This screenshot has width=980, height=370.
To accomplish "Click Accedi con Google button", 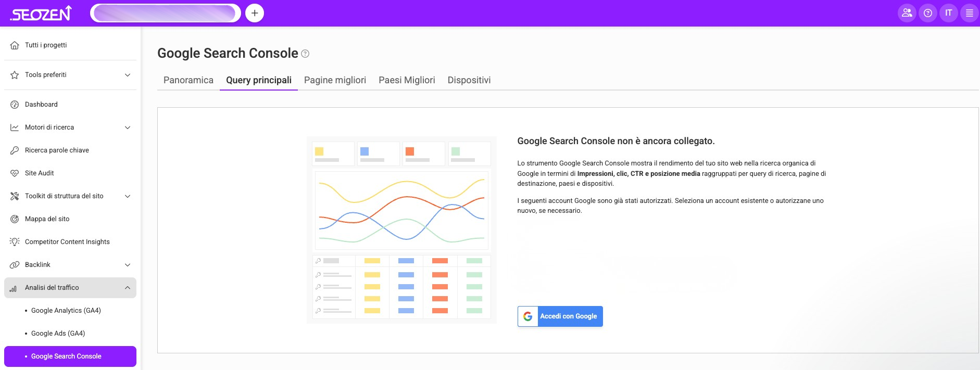I will [x=560, y=316].
